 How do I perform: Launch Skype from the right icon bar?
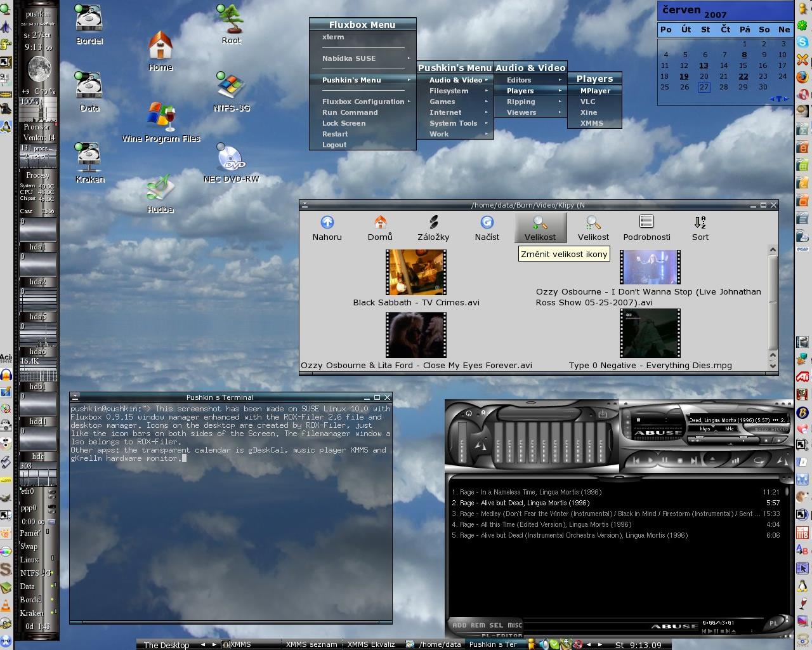(x=802, y=41)
